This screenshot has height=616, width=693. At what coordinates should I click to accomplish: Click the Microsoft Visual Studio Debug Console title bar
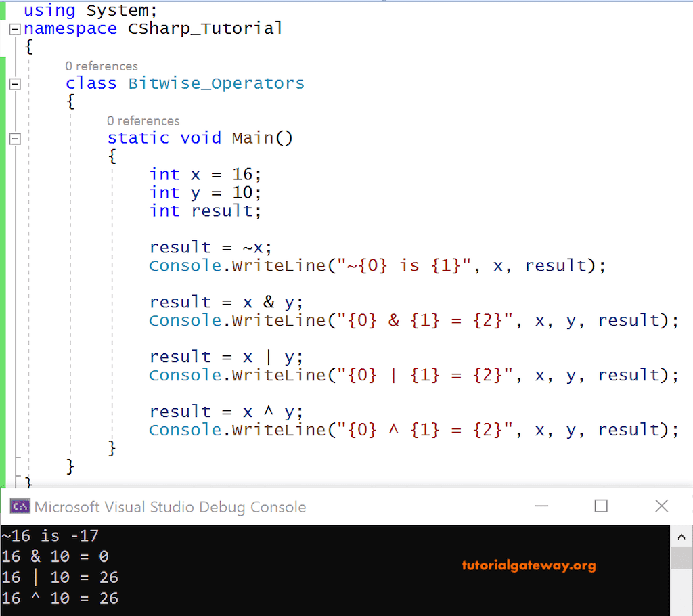coord(271,506)
